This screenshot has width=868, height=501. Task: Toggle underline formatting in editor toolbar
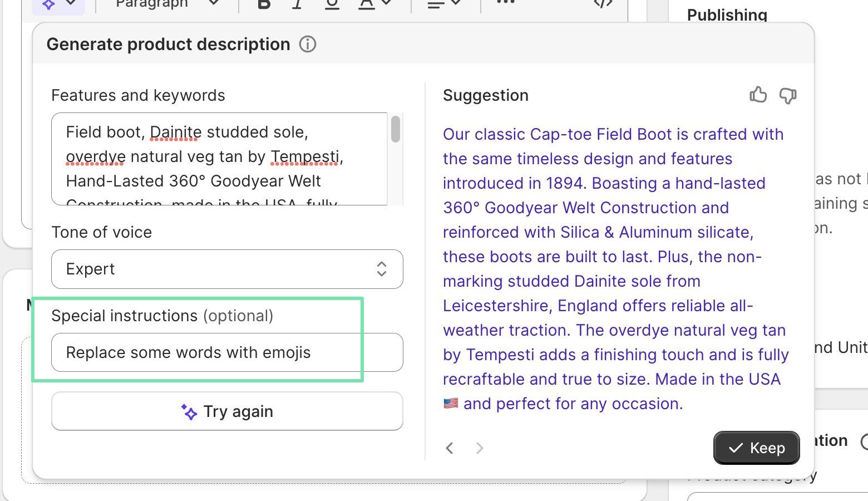click(x=332, y=4)
